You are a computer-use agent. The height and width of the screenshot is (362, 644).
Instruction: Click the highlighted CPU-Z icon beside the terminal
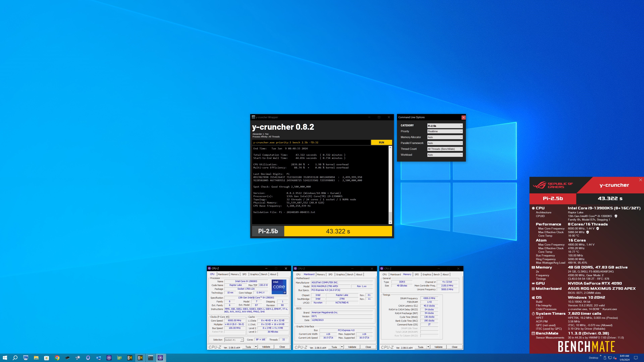click(x=161, y=358)
